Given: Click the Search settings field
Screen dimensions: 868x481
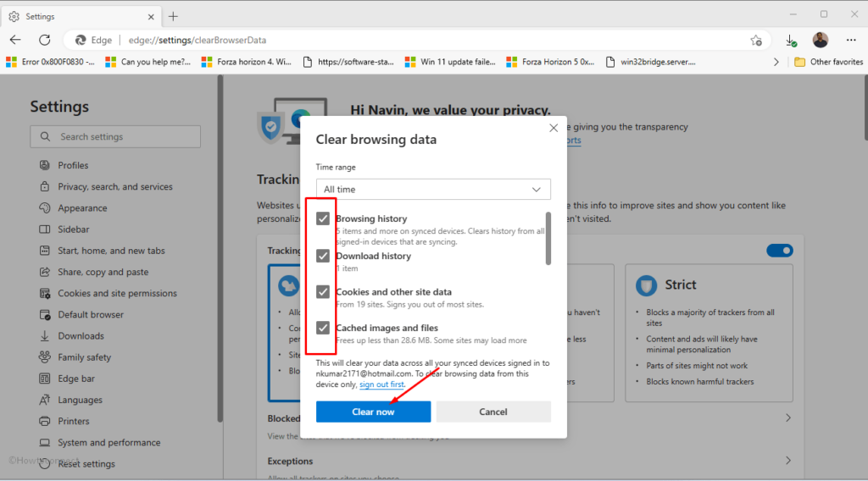Looking at the screenshot, I should pyautogui.click(x=115, y=136).
